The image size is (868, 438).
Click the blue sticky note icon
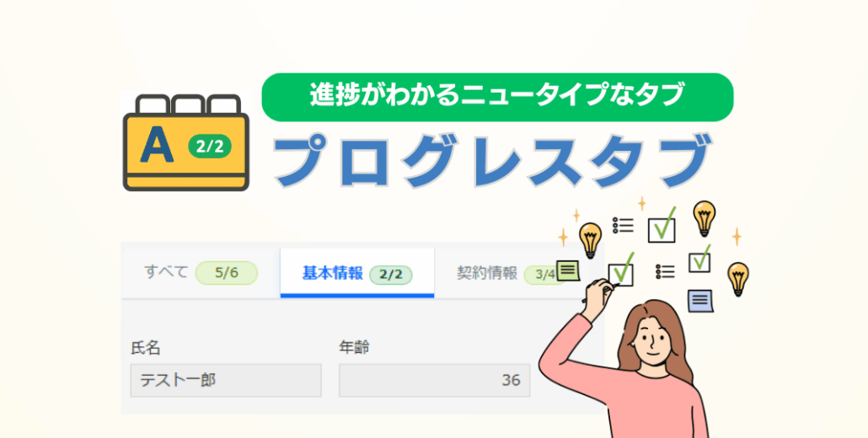point(700,301)
